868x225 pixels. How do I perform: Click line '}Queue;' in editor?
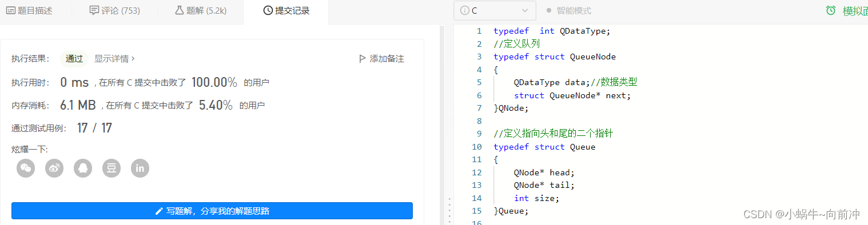511,211
